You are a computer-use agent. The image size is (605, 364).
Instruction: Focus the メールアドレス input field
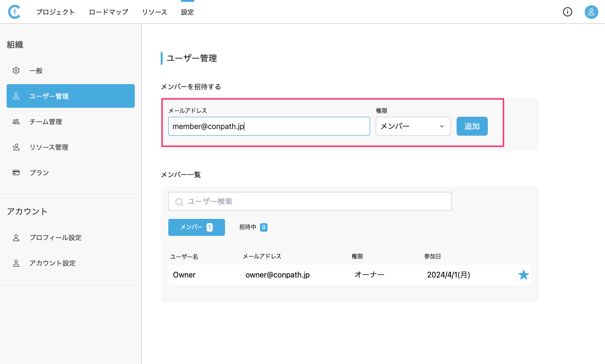point(268,126)
